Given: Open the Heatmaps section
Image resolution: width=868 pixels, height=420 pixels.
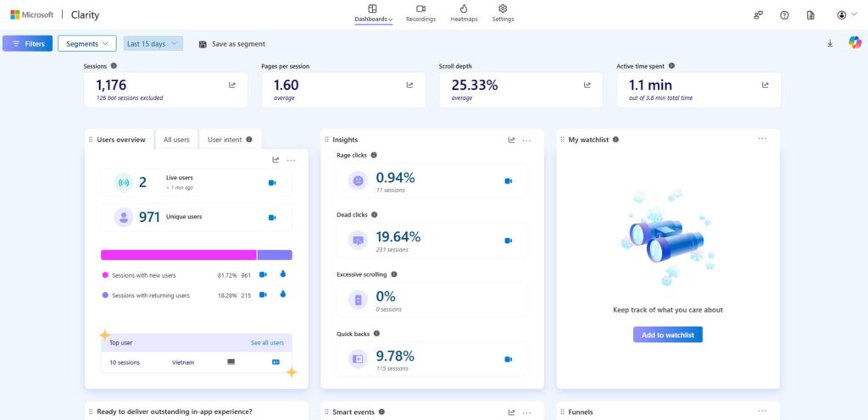Looking at the screenshot, I should pos(464,13).
